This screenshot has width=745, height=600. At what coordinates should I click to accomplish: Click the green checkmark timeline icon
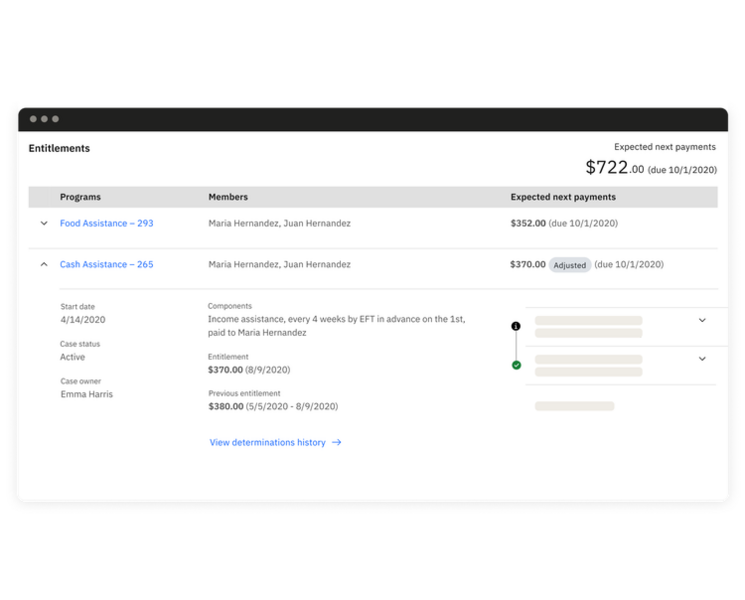[x=516, y=365]
